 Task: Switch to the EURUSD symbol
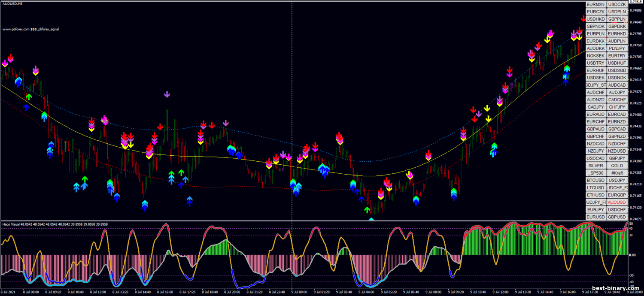pos(595,217)
